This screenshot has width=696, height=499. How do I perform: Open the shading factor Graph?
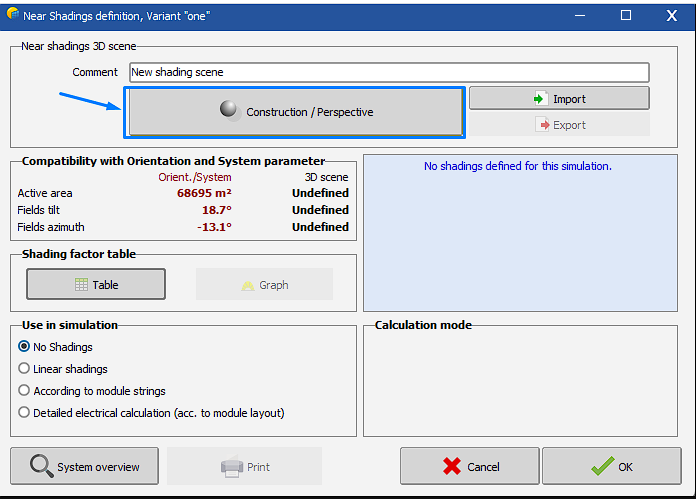click(264, 285)
